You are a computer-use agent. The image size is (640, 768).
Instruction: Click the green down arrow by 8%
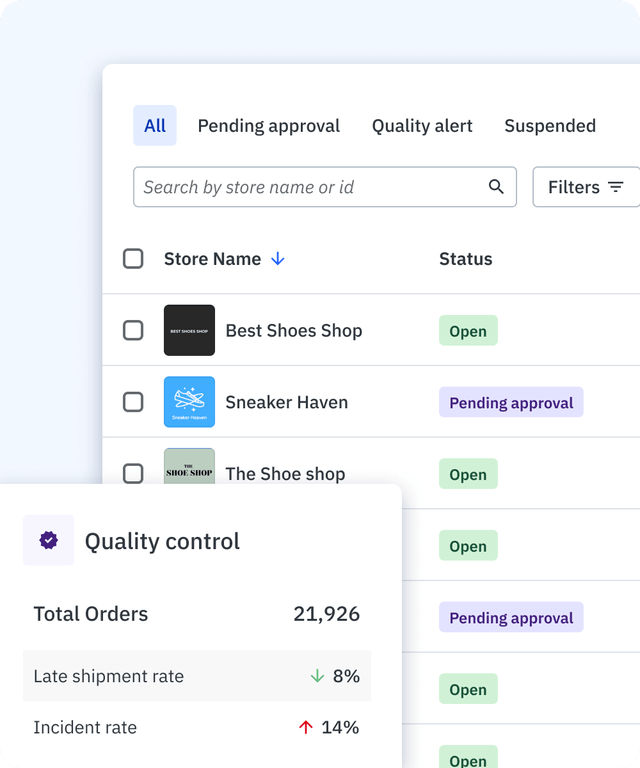click(317, 676)
